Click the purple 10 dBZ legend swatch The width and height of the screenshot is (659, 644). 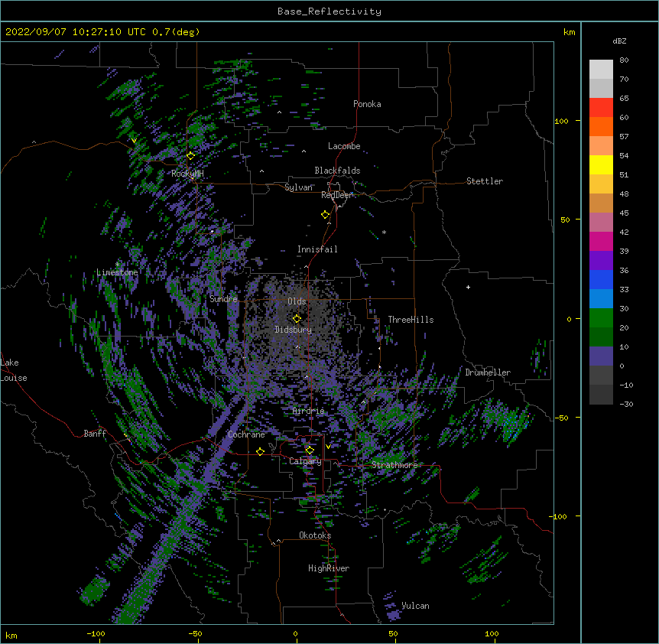point(601,356)
